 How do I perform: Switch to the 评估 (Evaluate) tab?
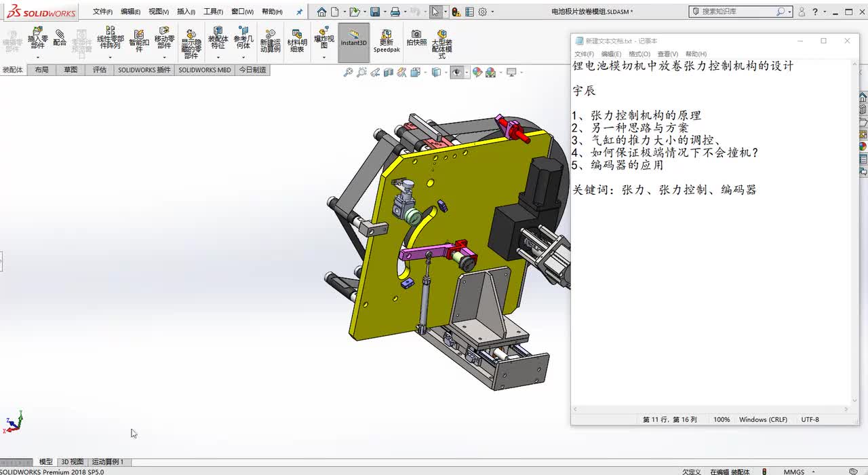(x=100, y=70)
